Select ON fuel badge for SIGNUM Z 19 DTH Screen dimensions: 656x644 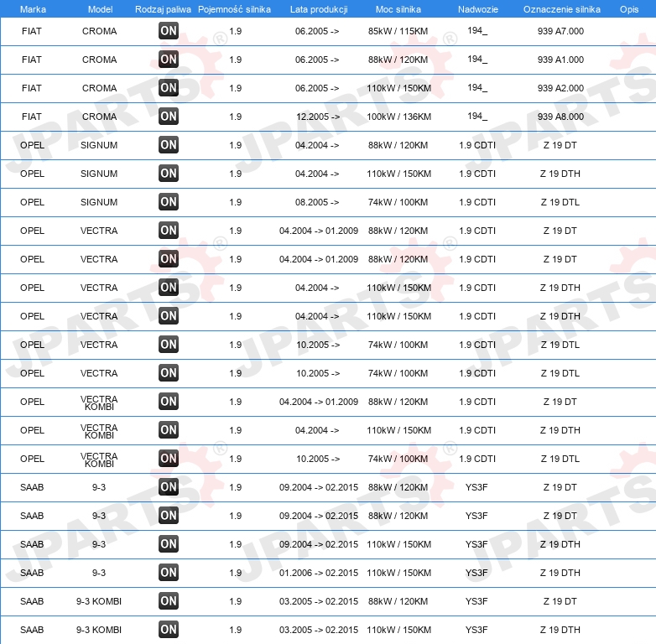[169, 173]
